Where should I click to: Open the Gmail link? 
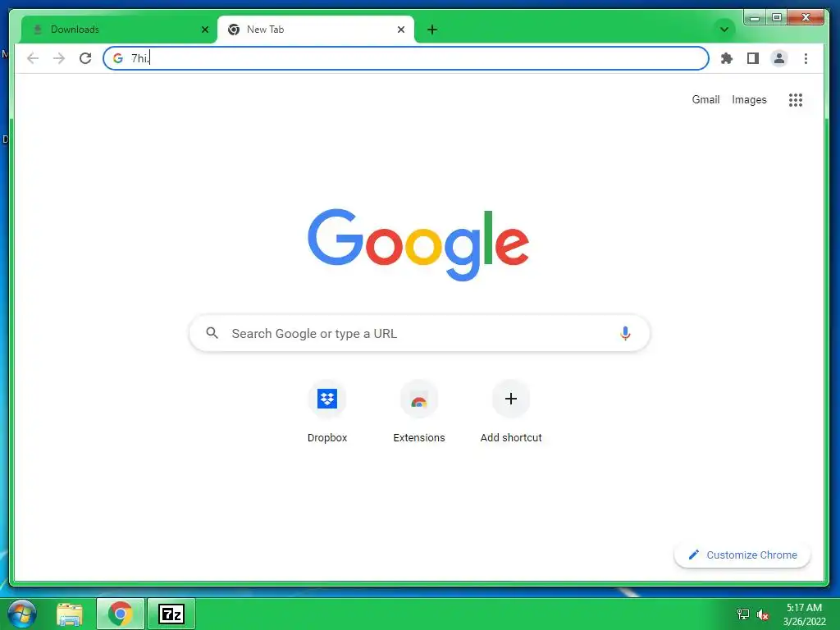click(x=705, y=99)
